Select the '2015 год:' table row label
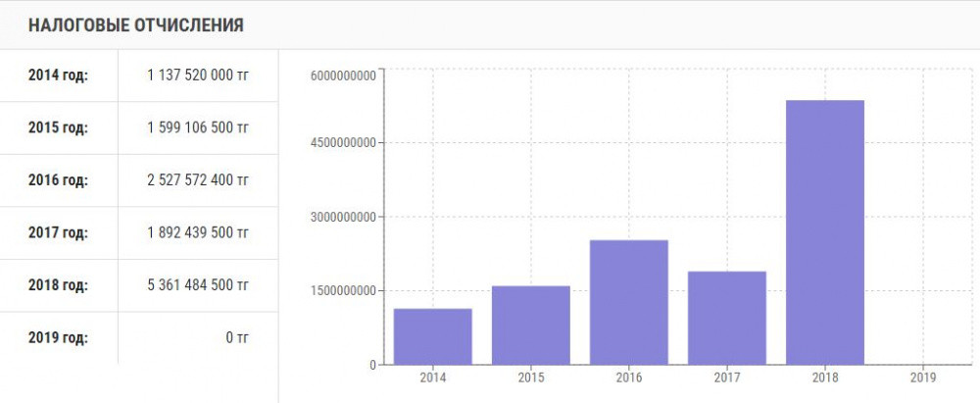Image resolution: width=980 pixels, height=403 pixels. point(58,127)
